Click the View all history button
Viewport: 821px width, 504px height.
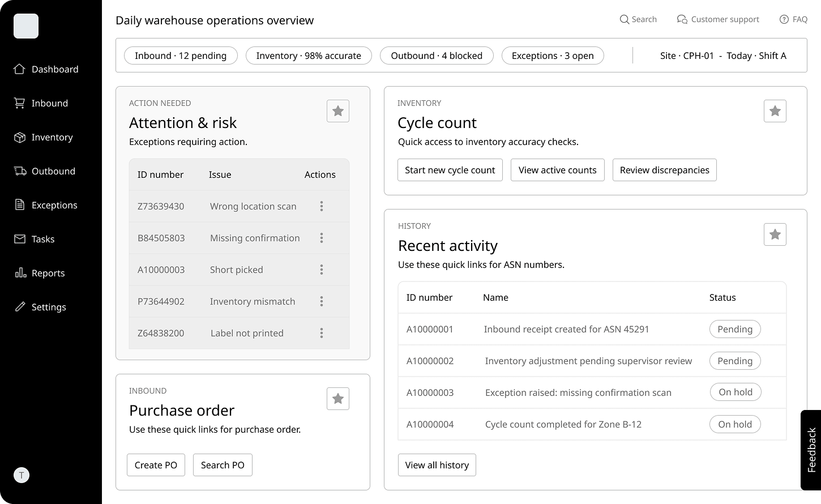[x=437, y=465]
